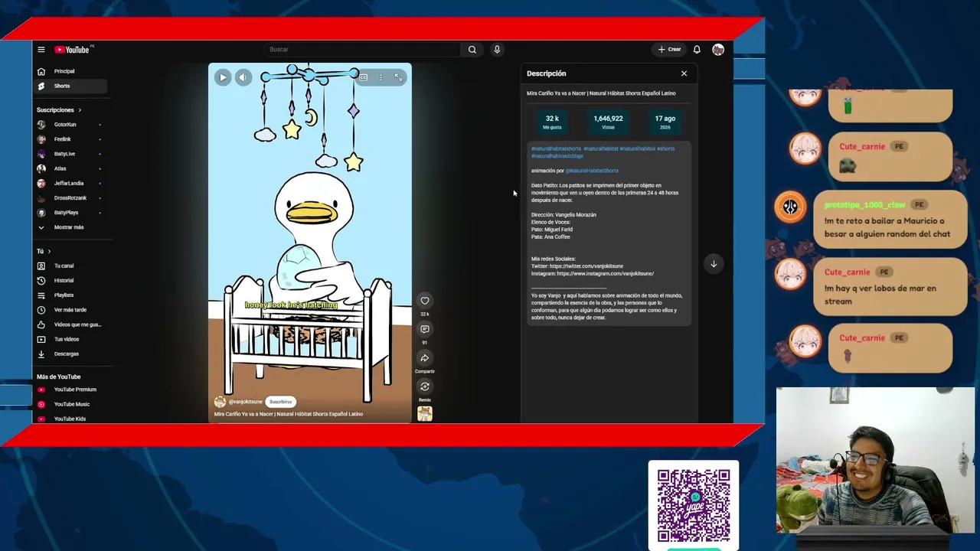Open JeffarLandia channel subscription
This screenshot has width=980, height=551.
(x=69, y=184)
